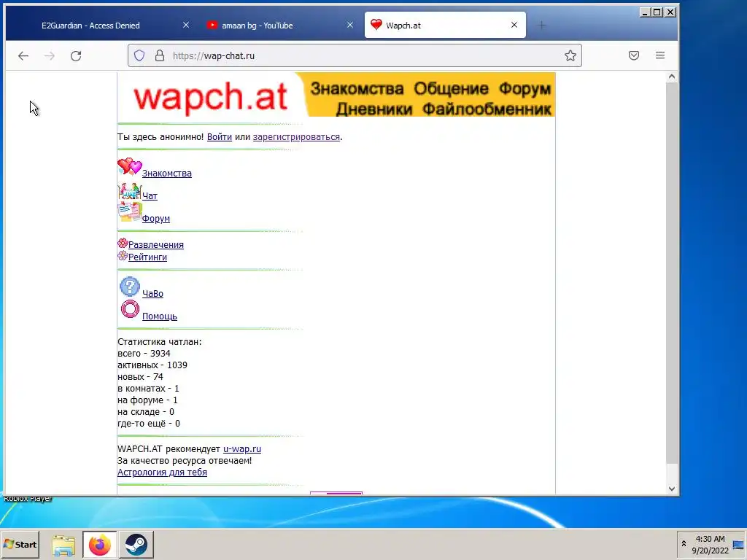Click the notes icon beside Форум
Screen dimensions: 747x560
[x=130, y=212]
